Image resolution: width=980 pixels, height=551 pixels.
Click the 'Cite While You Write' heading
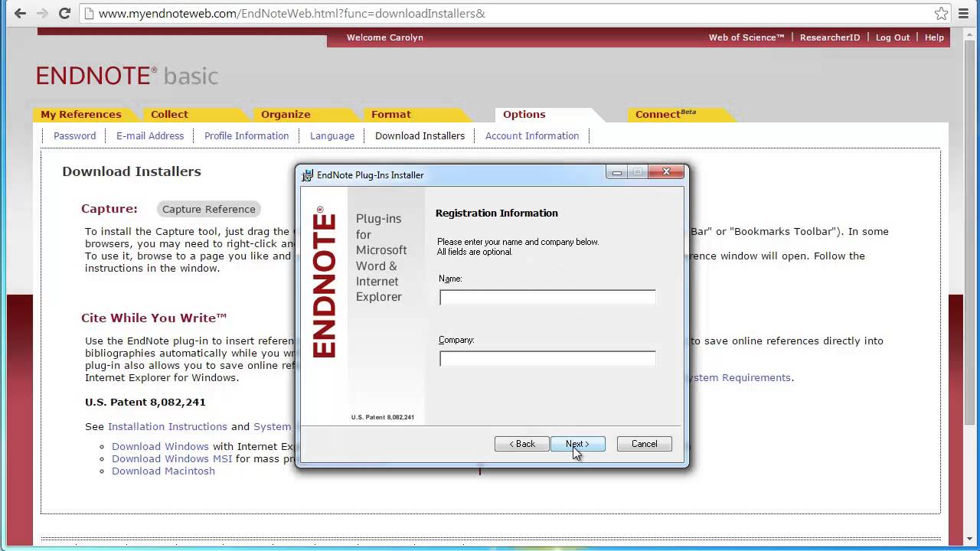pos(154,318)
